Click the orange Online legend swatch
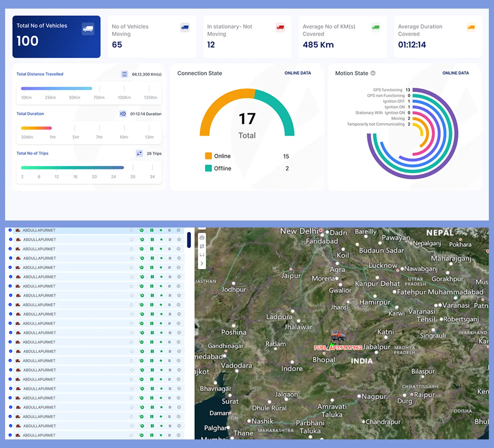Screen dimensions: 494x448 (208, 156)
